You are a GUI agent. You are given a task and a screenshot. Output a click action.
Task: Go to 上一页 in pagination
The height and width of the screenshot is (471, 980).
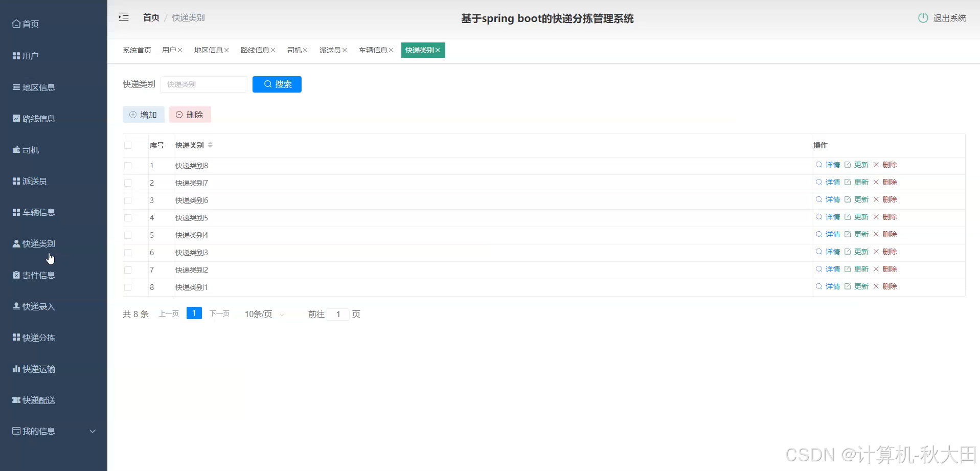coord(169,313)
